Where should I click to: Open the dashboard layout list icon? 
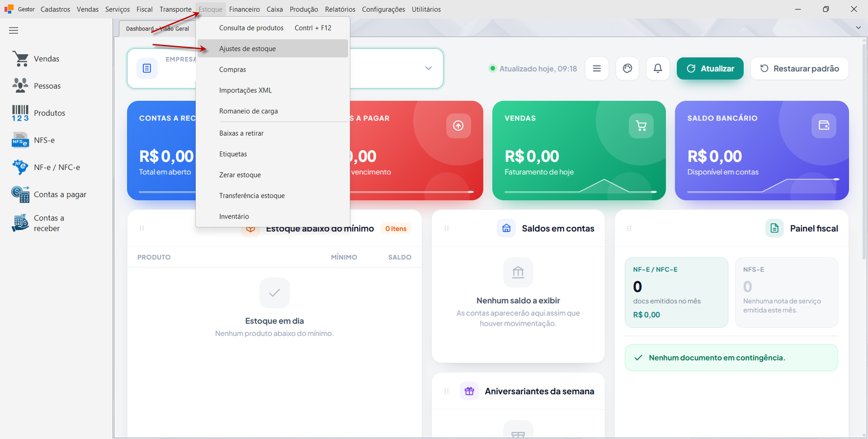tap(597, 68)
